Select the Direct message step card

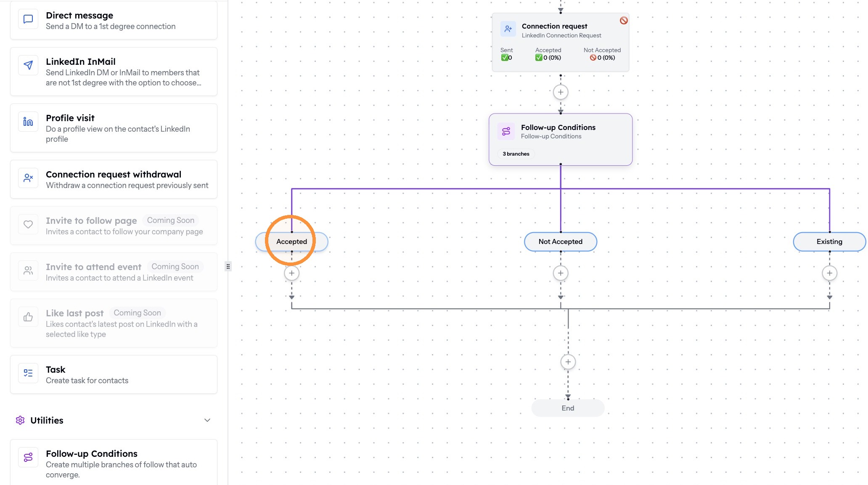point(114,20)
